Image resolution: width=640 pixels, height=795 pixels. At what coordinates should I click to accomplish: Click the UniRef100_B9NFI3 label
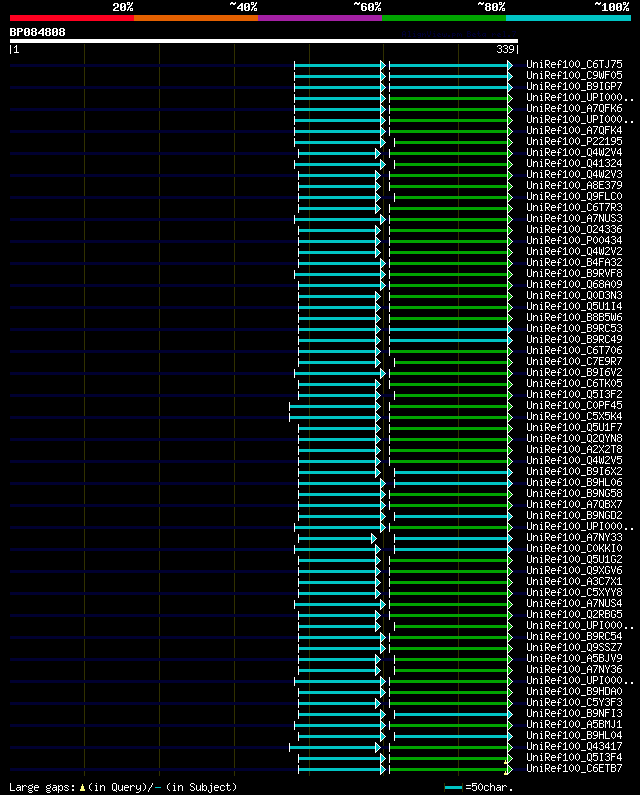574,713
